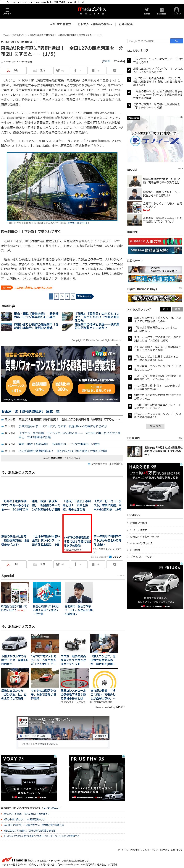This screenshot has height=868, width=184.
Task: Click the ITmedia Inc. logo in the footer
Action: (17, 860)
